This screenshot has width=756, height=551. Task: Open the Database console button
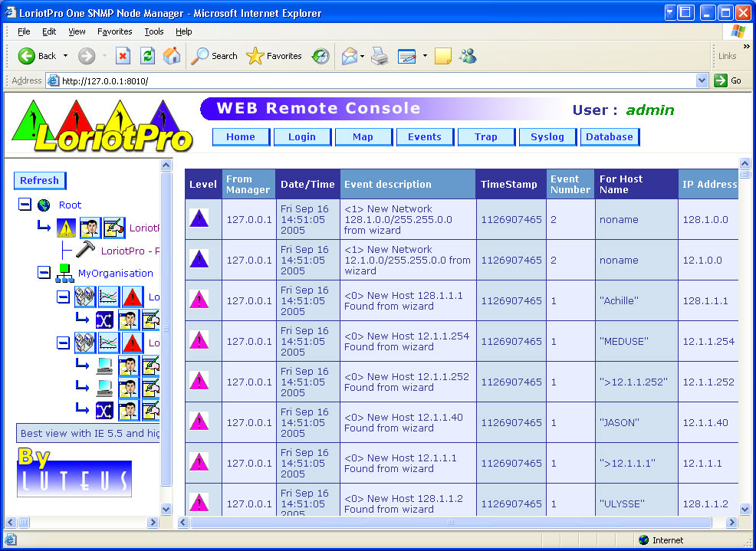610,137
